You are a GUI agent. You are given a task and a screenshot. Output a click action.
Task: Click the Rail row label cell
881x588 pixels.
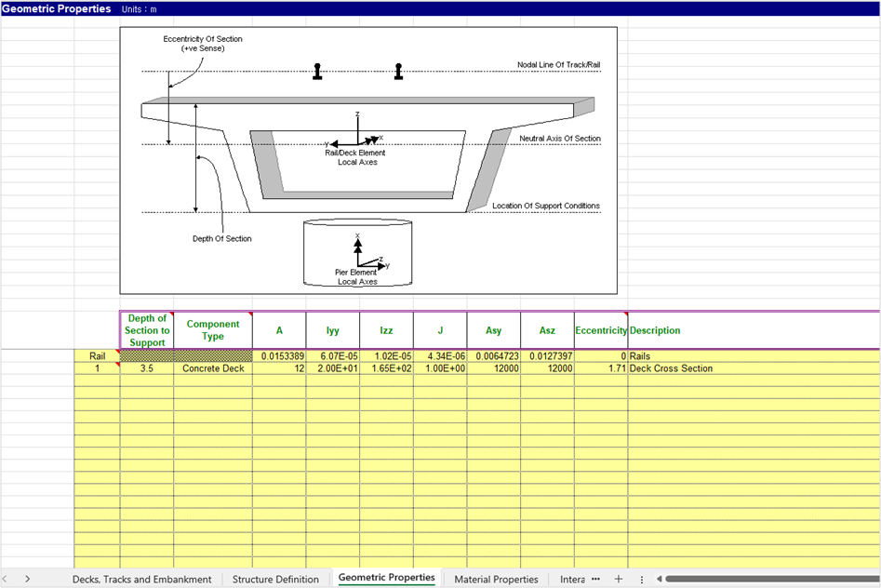coord(97,356)
